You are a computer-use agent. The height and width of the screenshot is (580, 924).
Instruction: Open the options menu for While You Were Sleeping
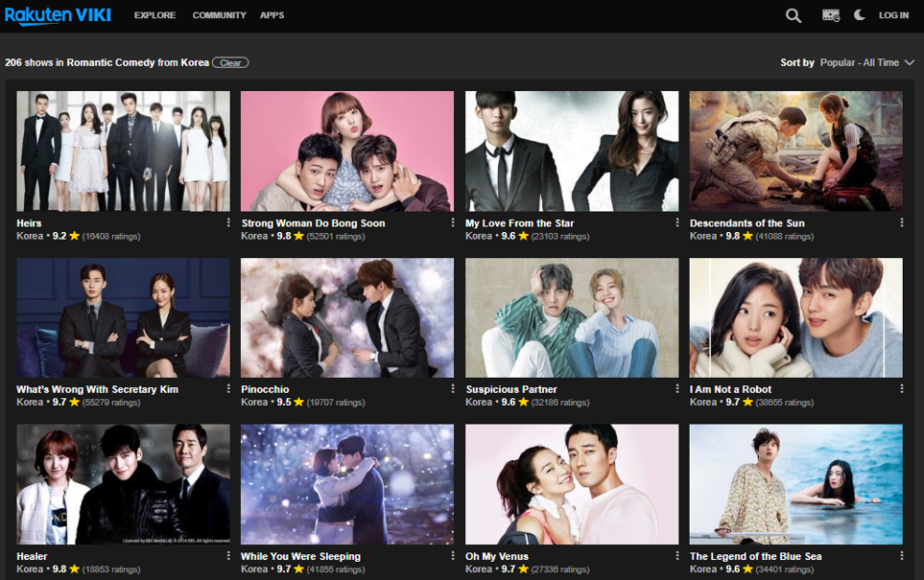[452, 555]
